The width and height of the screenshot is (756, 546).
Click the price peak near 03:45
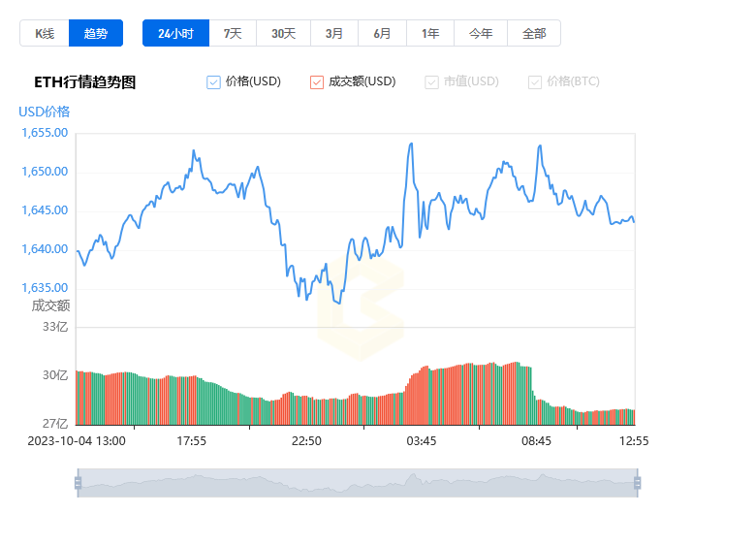pyautogui.click(x=411, y=144)
